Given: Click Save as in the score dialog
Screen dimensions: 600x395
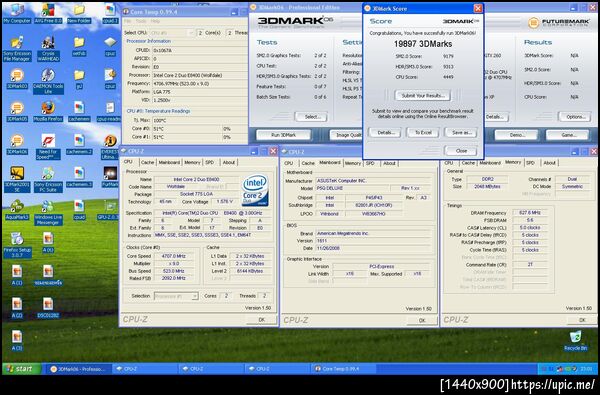Looking at the screenshot, I should (x=461, y=132).
